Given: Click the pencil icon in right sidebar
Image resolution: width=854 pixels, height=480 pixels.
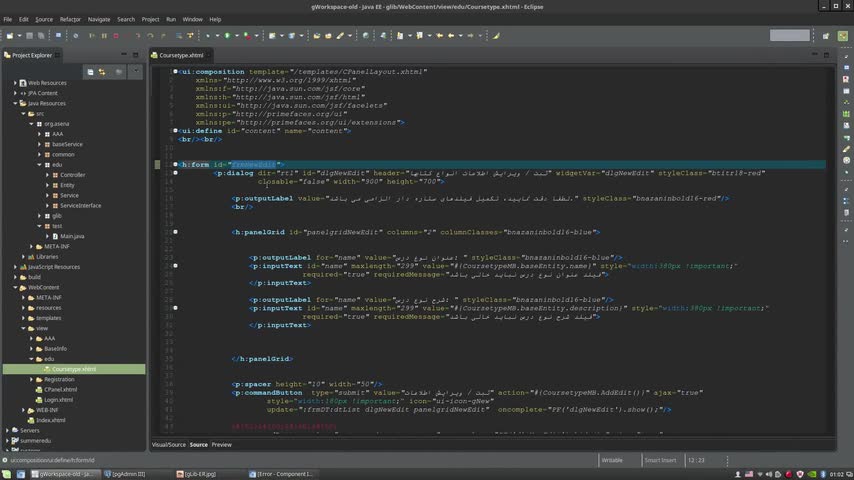Looking at the screenshot, I should click(x=846, y=149).
